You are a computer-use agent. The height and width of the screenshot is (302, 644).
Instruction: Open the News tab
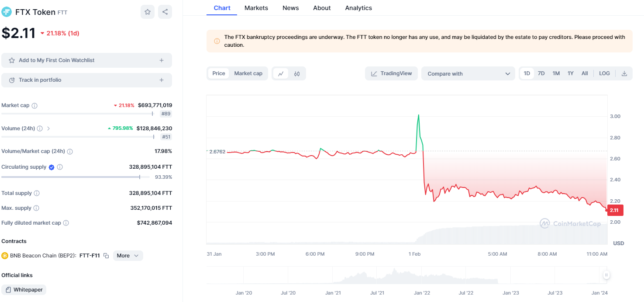pyautogui.click(x=291, y=8)
